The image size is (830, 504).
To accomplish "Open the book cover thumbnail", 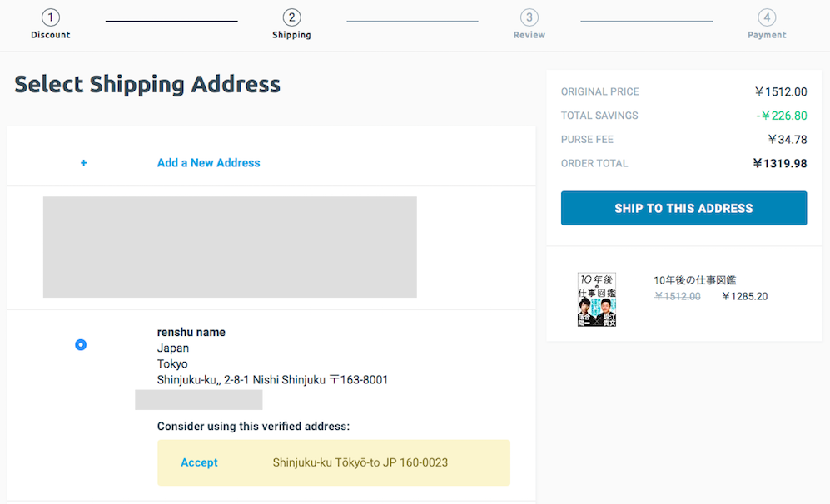I will point(597,299).
